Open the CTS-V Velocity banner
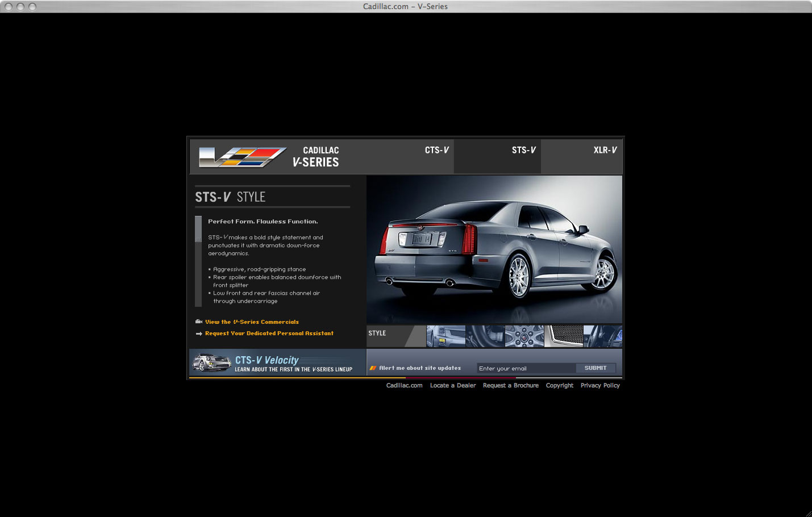The height and width of the screenshot is (517, 812). click(277, 362)
